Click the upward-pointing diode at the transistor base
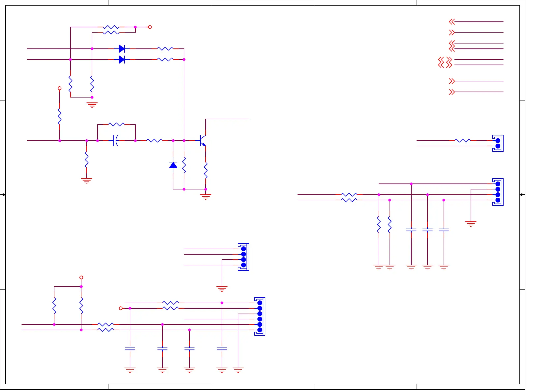This screenshot has width=555, height=392. (173, 165)
